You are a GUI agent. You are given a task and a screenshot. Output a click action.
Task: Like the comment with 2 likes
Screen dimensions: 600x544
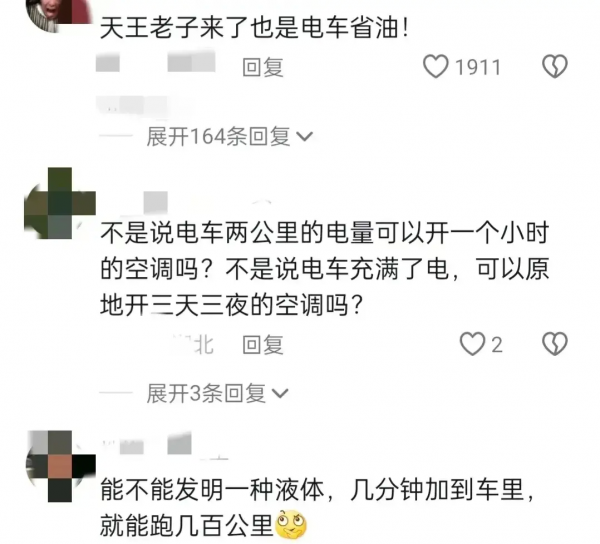472,344
